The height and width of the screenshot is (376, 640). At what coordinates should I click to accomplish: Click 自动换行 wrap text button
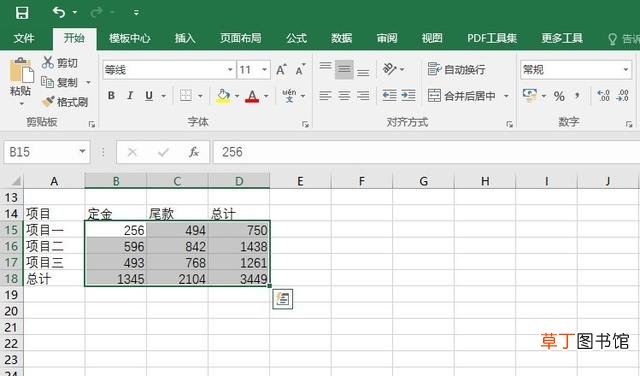point(456,70)
